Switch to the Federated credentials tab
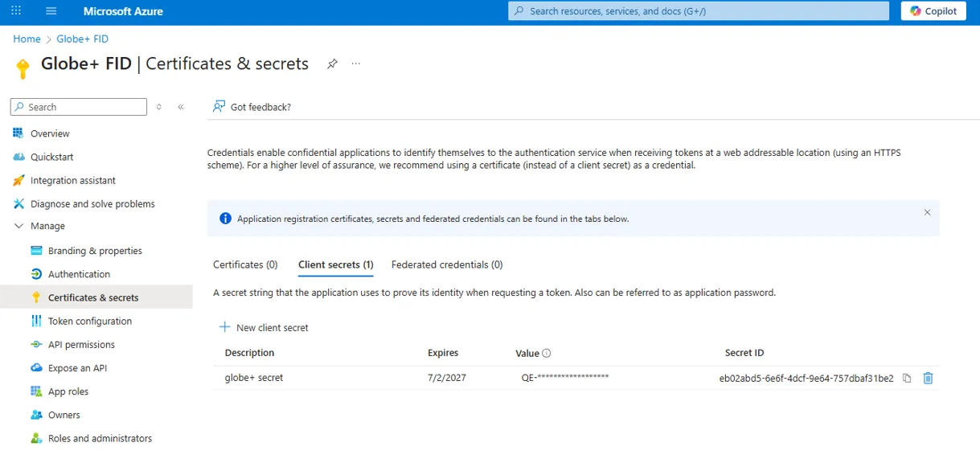This screenshot has height=463, width=980. tap(447, 264)
